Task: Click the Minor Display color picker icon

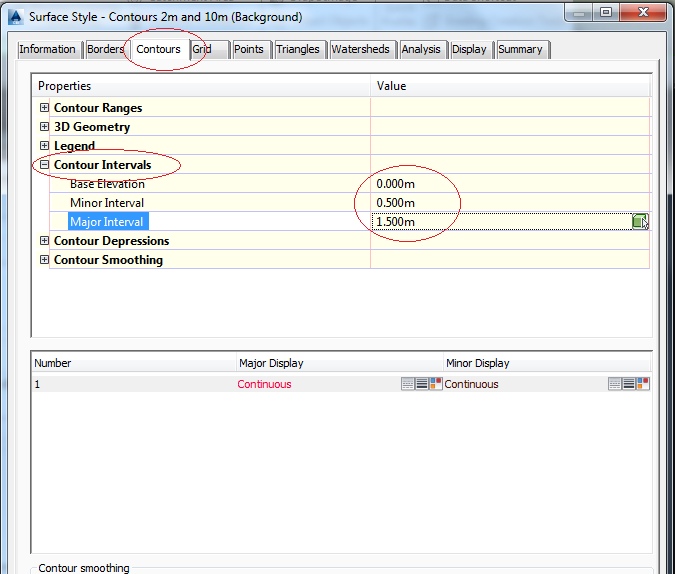Action: tap(643, 384)
